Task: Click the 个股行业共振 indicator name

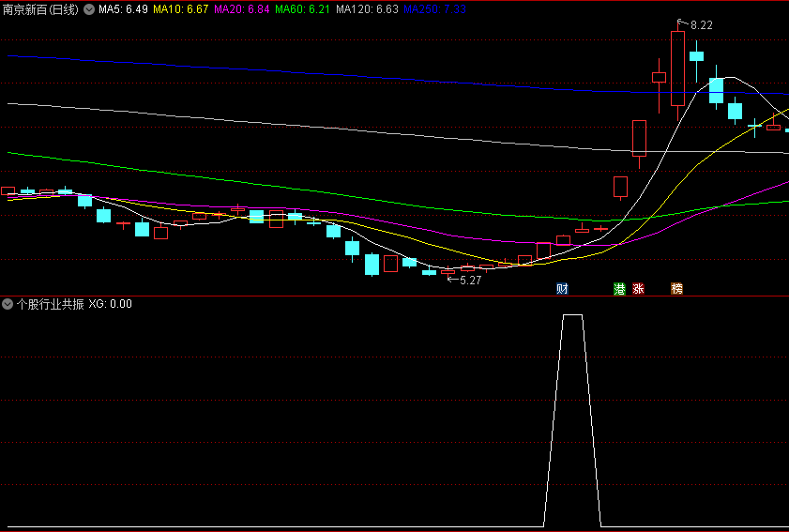Action: click(x=51, y=304)
